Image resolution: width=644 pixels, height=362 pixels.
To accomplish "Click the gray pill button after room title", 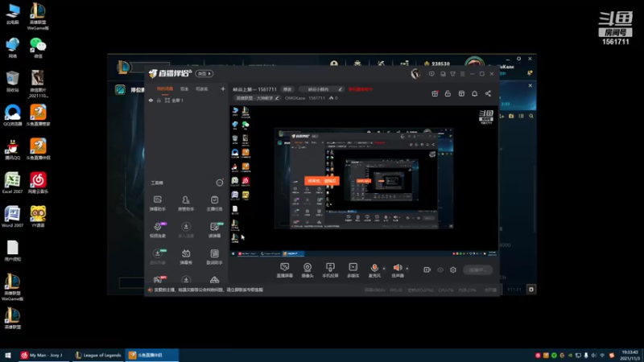I will pyautogui.click(x=287, y=89).
